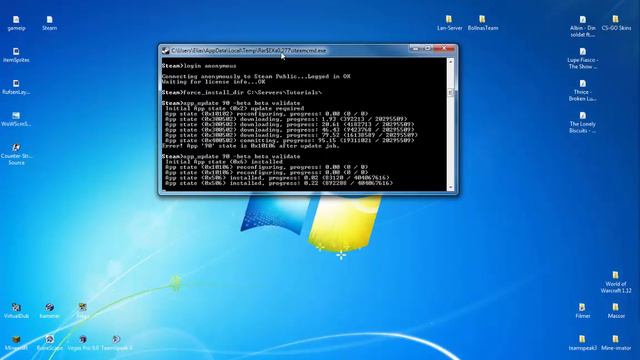Select the CS-GO Skins folder
The image size is (640, 360).
pos(616,23)
